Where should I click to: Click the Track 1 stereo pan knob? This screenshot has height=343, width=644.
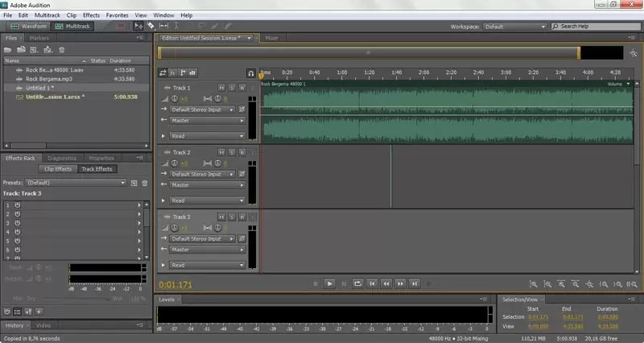(x=217, y=98)
